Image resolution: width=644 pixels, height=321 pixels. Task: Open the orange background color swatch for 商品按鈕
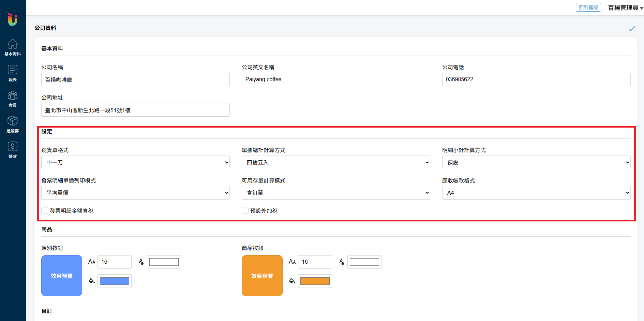coord(315,281)
